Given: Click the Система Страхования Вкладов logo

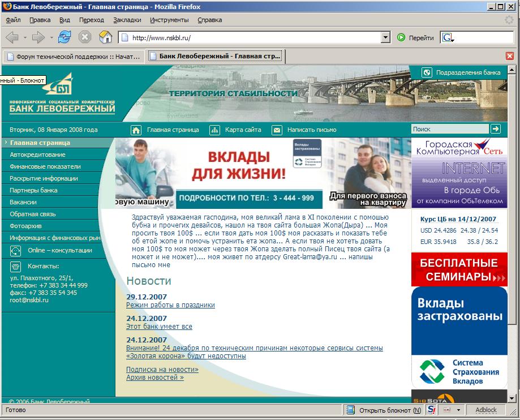Looking at the screenshot, I should click(x=459, y=372).
